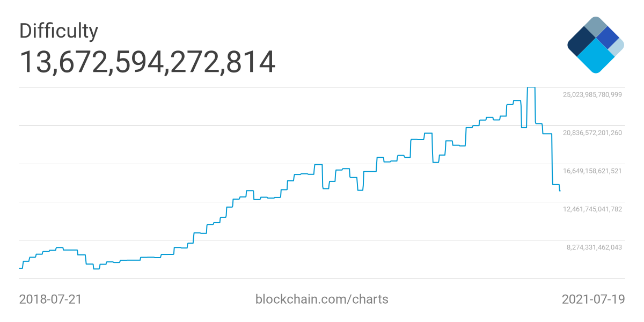Click the royal blue segment of the logo
The width and height of the screenshot is (644, 322).
click(x=608, y=37)
